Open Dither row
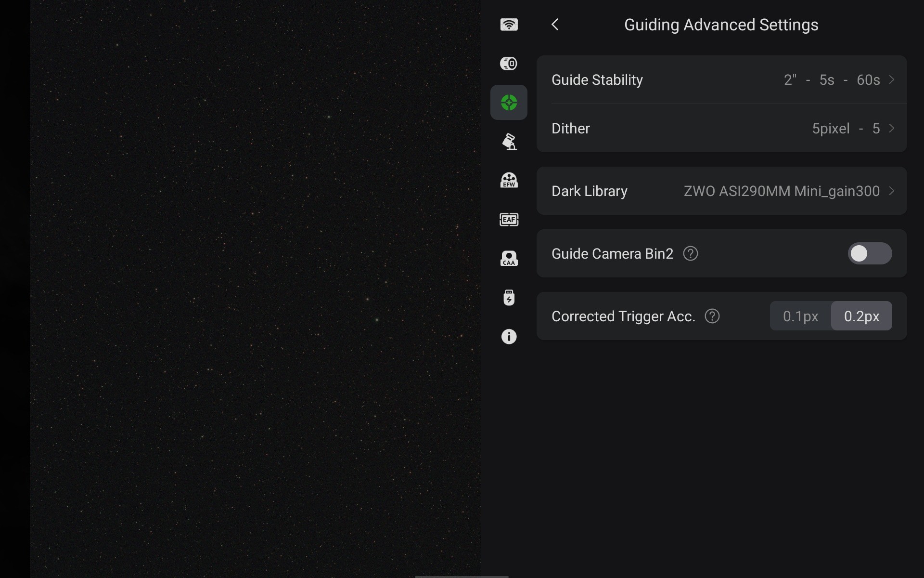 pos(722,128)
